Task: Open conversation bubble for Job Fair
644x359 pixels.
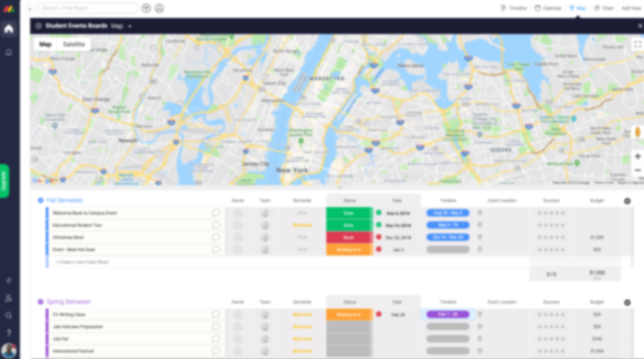Action: pos(216,339)
